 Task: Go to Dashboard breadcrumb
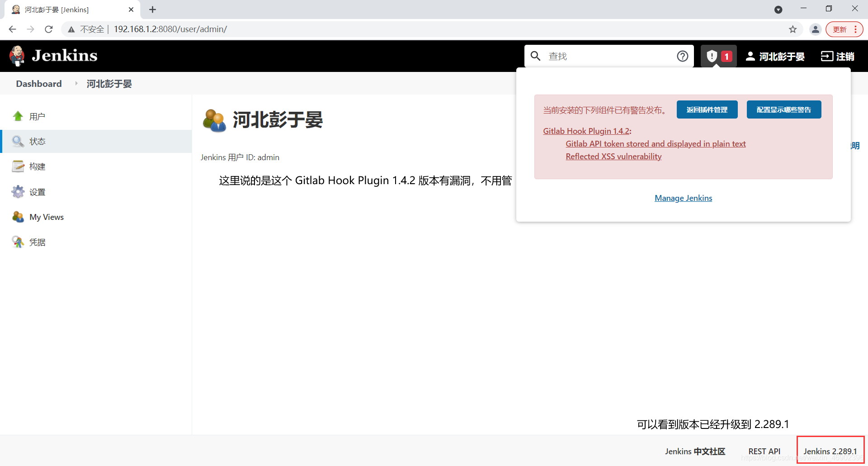point(39,84)
